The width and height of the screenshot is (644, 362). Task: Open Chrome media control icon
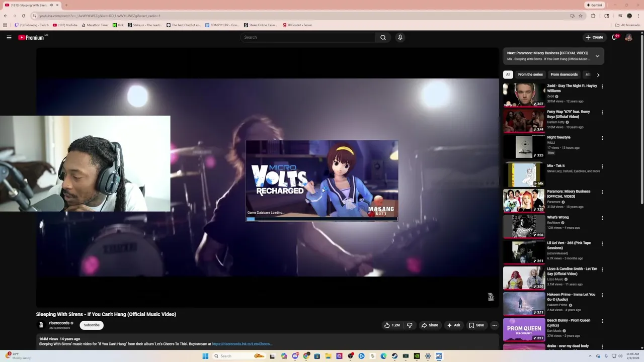pos(620,16)
